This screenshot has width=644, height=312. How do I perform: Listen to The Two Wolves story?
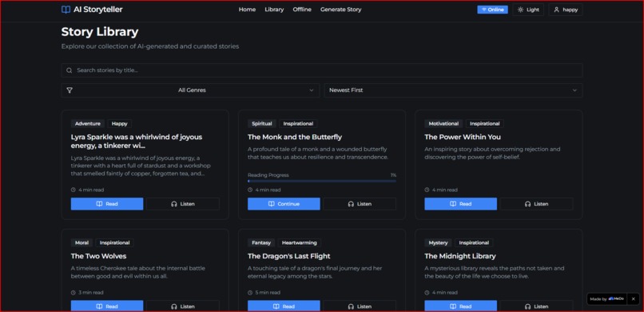click(x=183, y=306)
